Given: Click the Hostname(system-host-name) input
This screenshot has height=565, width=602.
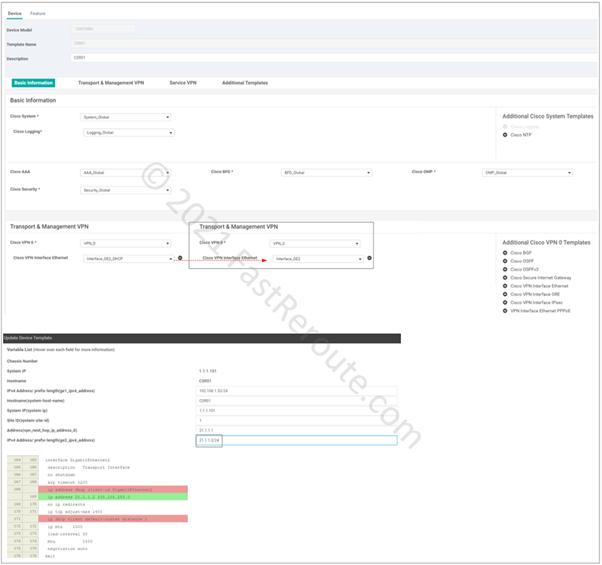Looking at the screenshot, I should coord(296,401).
